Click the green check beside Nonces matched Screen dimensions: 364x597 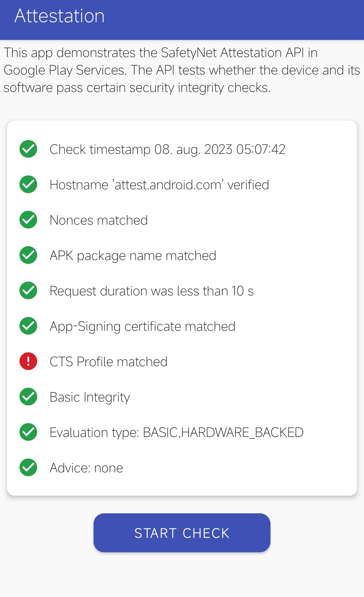point(28,220)
